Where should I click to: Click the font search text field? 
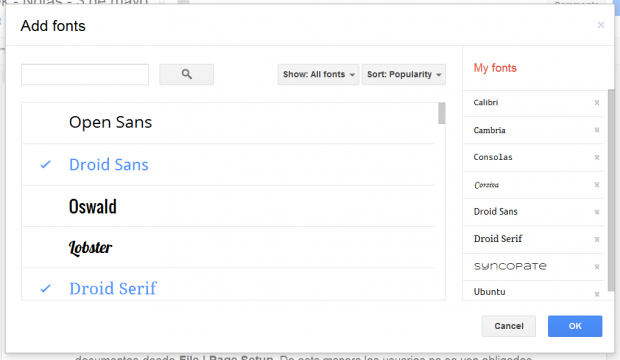(x=85, y=74)
